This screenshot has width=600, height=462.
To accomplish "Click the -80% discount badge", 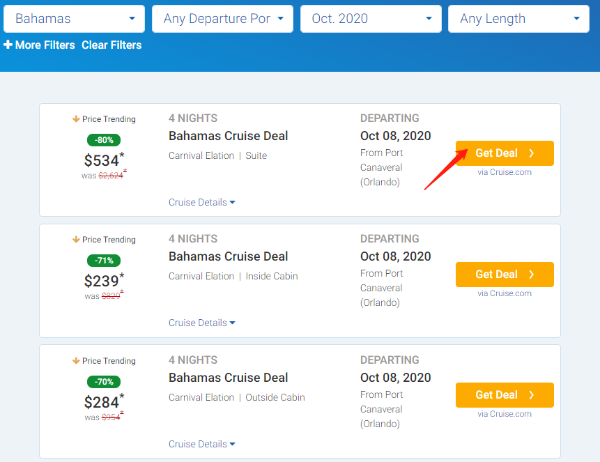I will click(104, 139).
